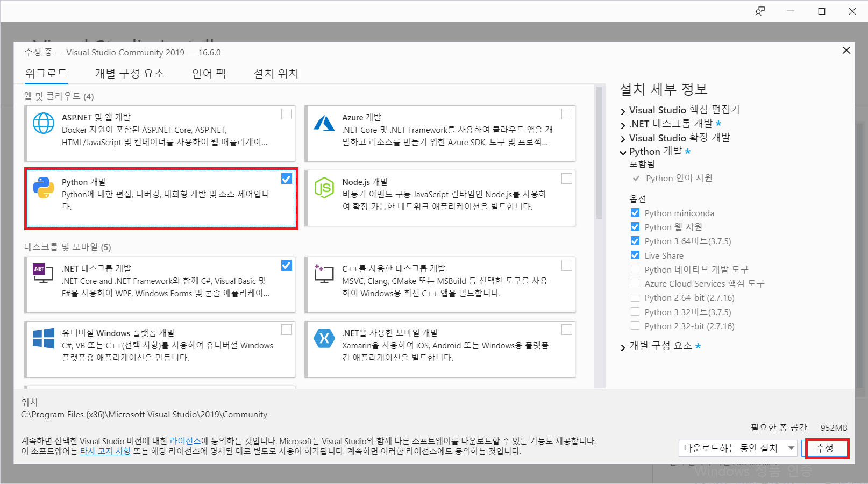Click the Python 언어 지원 included item

click(x=679, y=178)
